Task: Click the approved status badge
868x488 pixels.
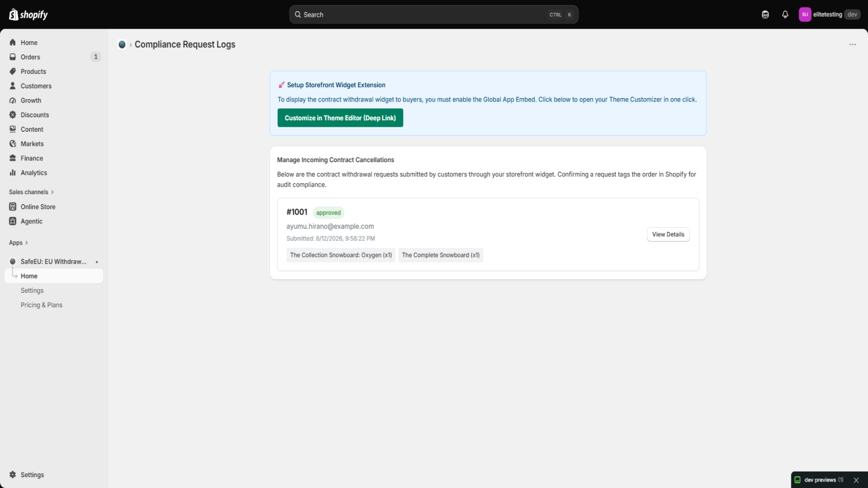Action: coord(328,213)
